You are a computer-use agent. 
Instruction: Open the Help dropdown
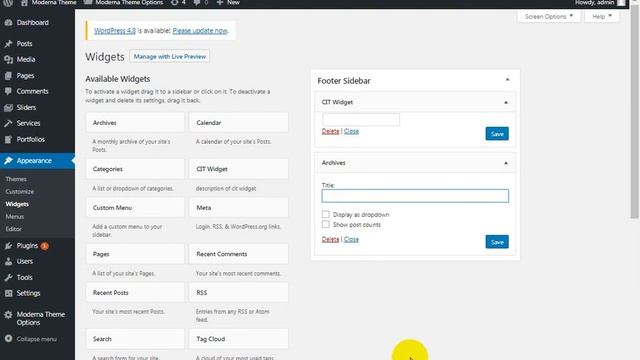602,16
